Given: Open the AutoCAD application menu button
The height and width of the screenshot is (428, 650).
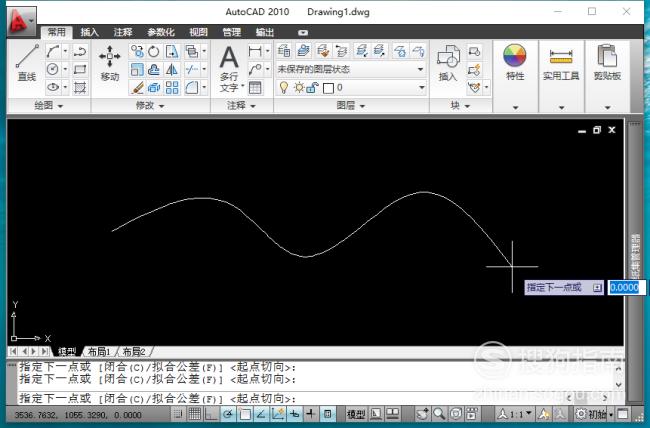Looking at the screenshot, I should [22, 21].
